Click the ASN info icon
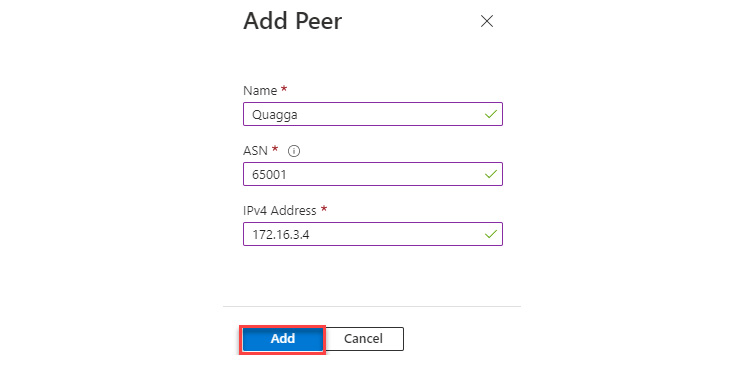 (x=294, y=151)
